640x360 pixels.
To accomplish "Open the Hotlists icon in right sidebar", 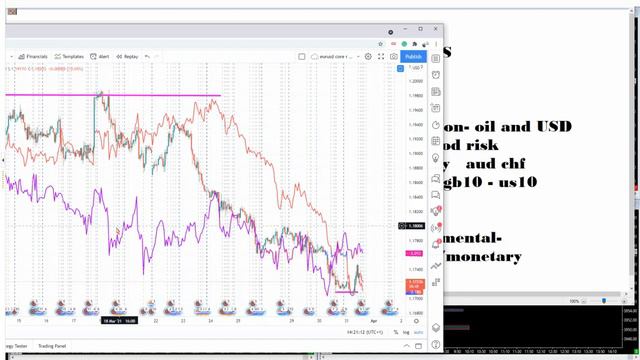I will point(436,125).
